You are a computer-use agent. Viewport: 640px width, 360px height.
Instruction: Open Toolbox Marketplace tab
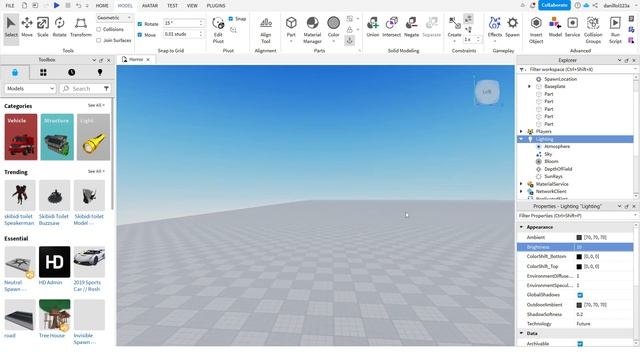pos(15,72)
